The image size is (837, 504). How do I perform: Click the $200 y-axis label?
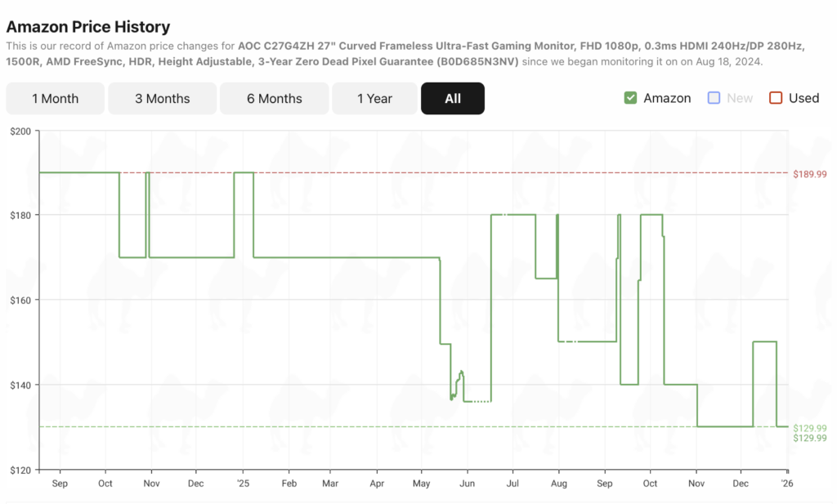pyautogui.click(x=20, y=131)
